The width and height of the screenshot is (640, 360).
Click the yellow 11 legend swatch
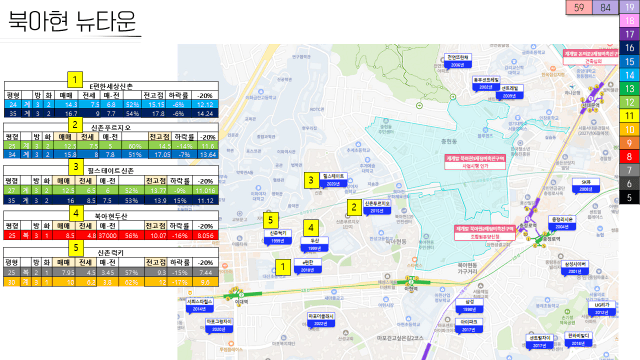click(629, 116)
